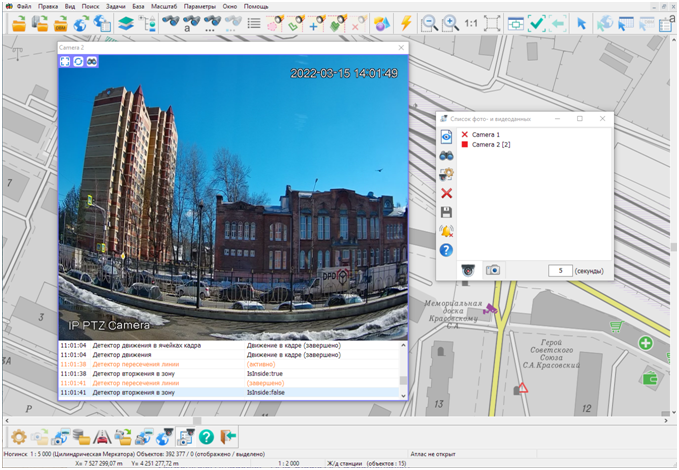Select Camera 2 [2] in the list

[x=490, y=144]
